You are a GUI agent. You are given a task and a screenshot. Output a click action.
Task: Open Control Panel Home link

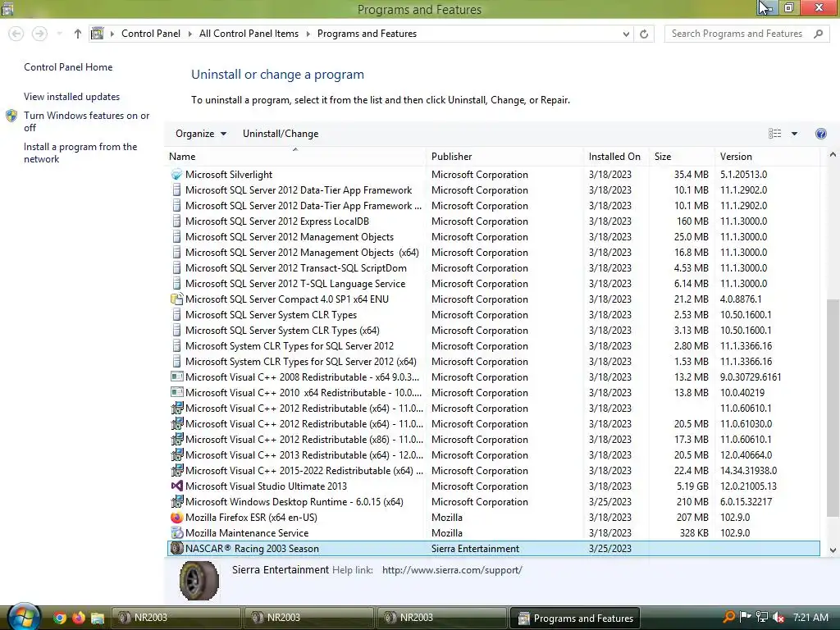68,67
